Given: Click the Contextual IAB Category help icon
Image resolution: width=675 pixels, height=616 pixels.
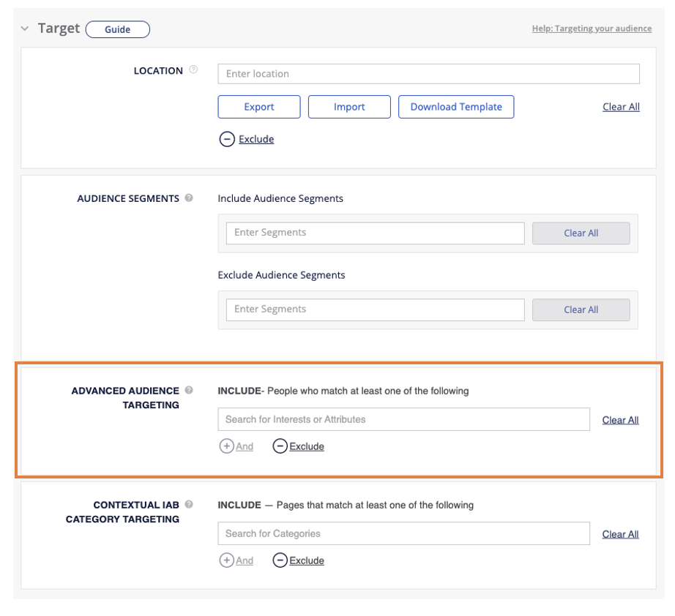Looking at the screenshot, I should (189, 504).
